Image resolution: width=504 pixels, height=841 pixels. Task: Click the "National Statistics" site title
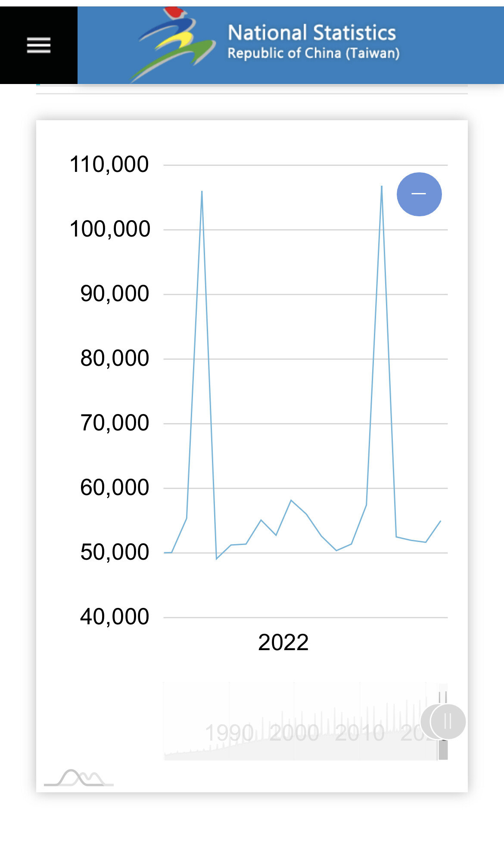[311, 33]
